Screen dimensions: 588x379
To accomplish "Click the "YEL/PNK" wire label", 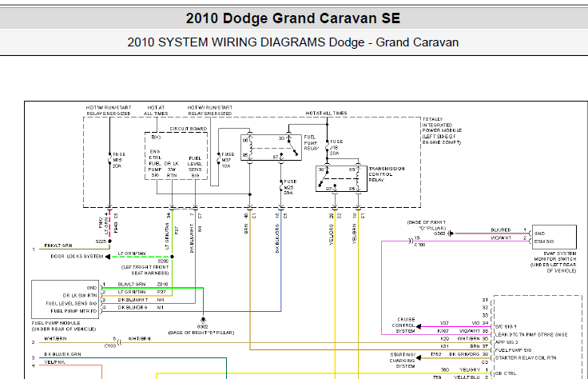I will click(54, 362).
